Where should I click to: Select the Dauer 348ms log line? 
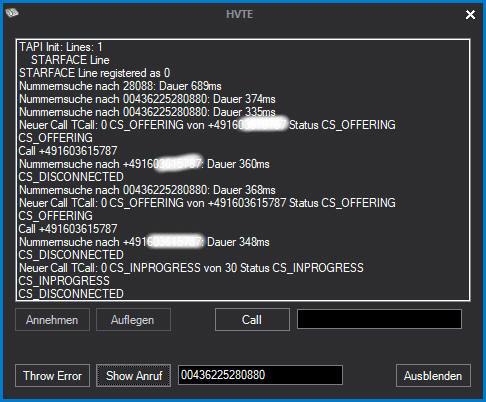coord(144,242)
